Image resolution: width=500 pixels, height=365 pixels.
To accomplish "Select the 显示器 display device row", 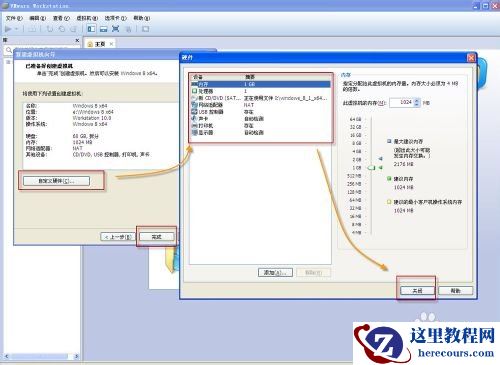I will 261,133.
